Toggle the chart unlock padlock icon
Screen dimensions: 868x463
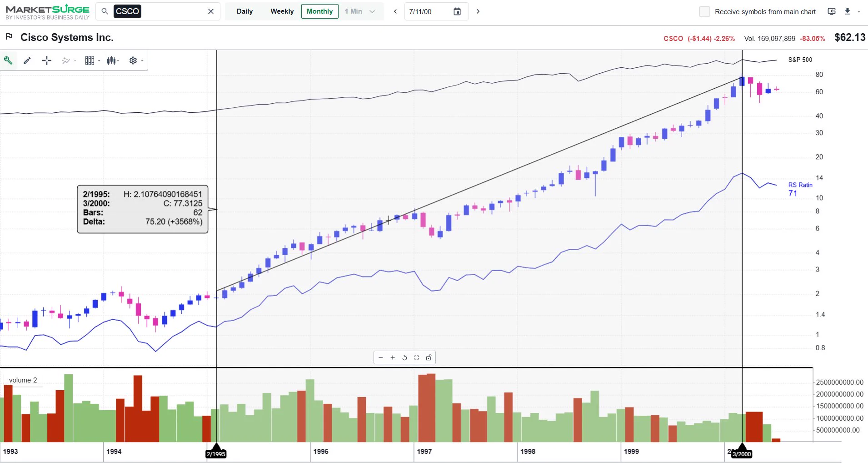click(429, 357)
